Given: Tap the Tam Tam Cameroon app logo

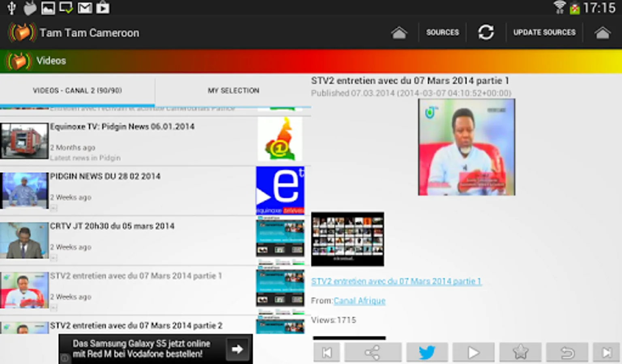Looking at the screenshot, I should click(x=22, y=32).
